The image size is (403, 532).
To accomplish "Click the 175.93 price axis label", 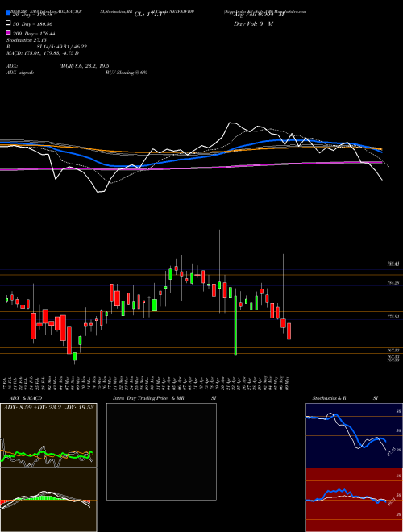I will [393, 316].
